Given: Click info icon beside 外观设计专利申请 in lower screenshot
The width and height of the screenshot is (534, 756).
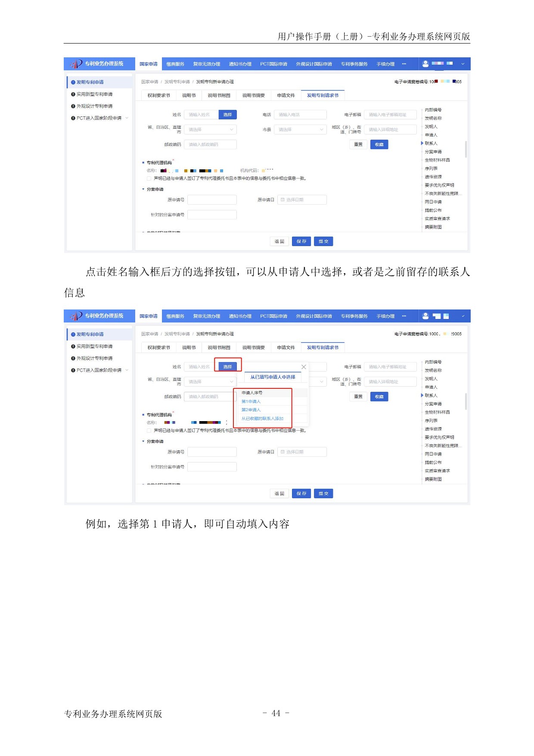Looking at the screenshot, I should (x=73, y=358).
